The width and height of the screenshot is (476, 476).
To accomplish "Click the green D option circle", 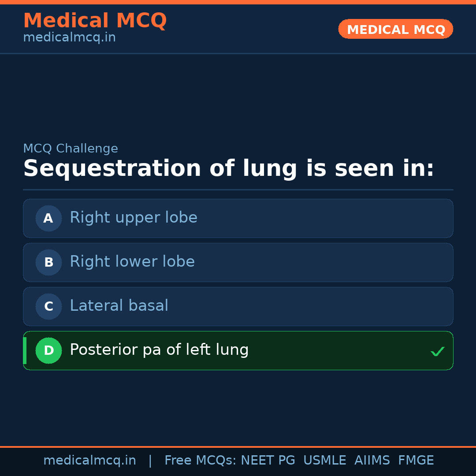I will pos(48,350).
